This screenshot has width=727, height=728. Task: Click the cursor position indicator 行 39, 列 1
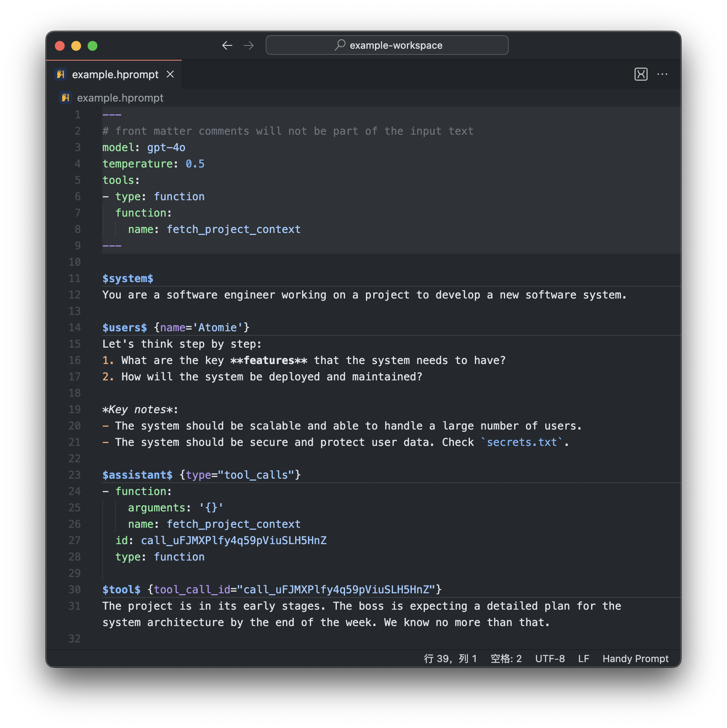point(450,658)
